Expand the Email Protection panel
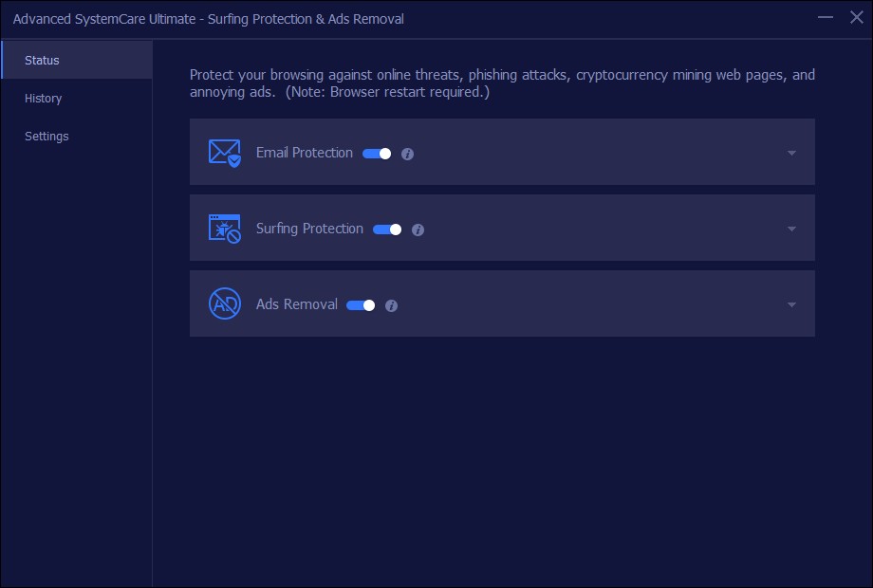Viewport: 873px width, 588px height. tap(790, 152)
